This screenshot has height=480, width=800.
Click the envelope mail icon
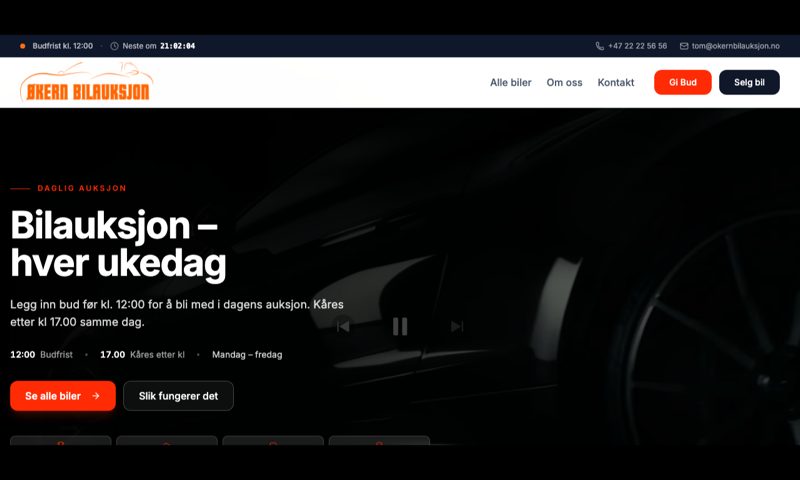click(x=684, y=46)
